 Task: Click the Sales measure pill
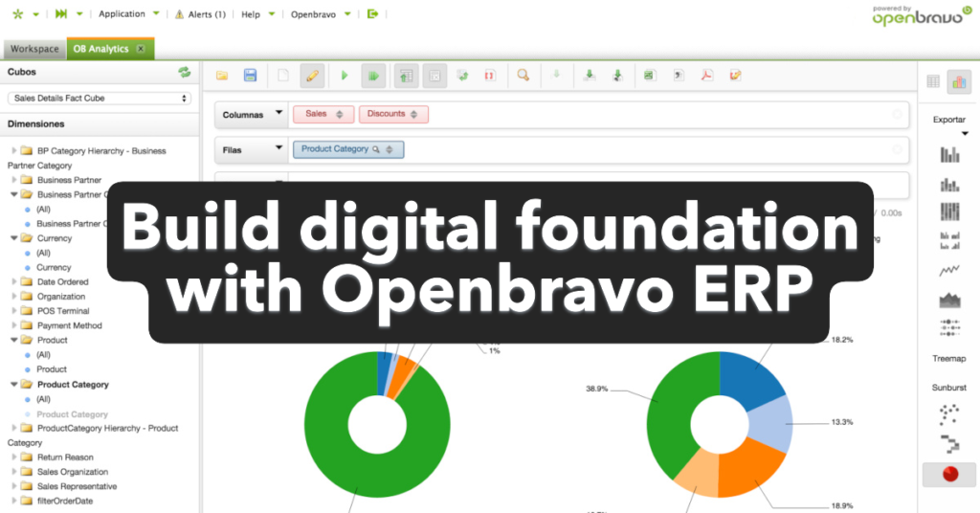[x=316, y=114]
